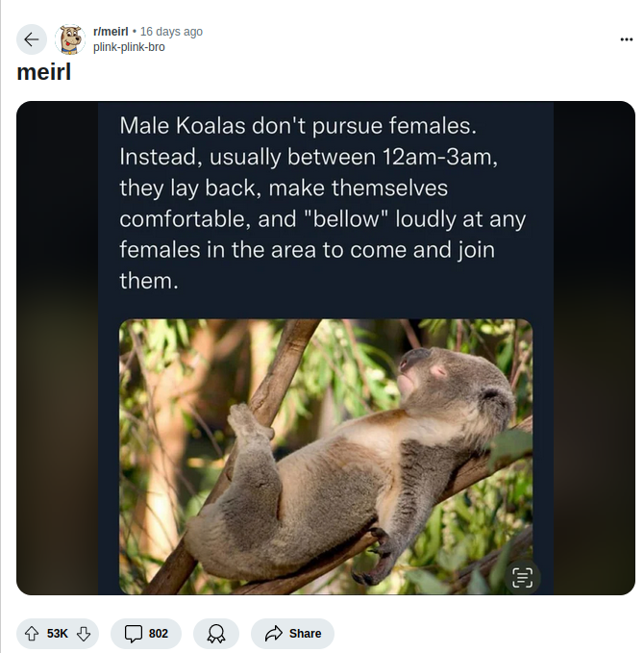Screen dimensions: 644x653
Task: Open the r/meirl community avatar
Action: 70,39
